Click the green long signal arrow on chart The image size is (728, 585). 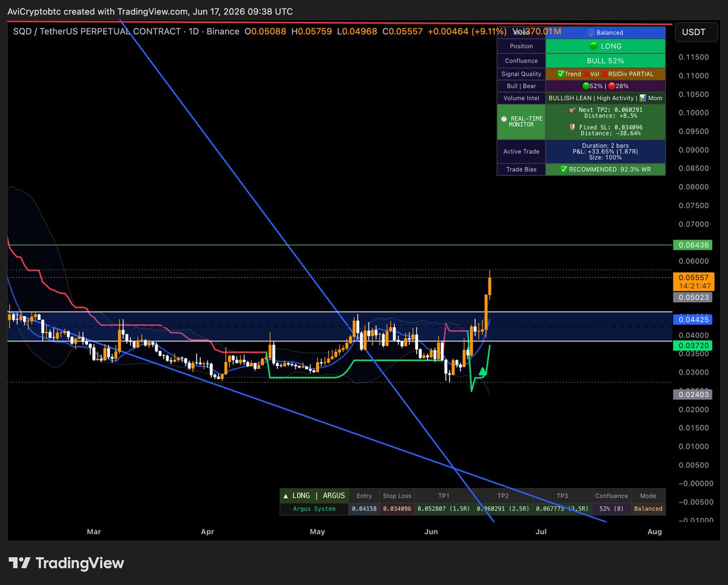click(x=482, y=371)
